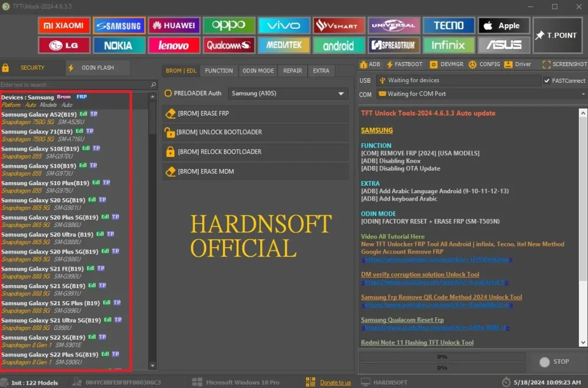Viewport: 588px width, 388px height.
Task: Select the Spreadtrum platform icon
Action: point(393,45)
